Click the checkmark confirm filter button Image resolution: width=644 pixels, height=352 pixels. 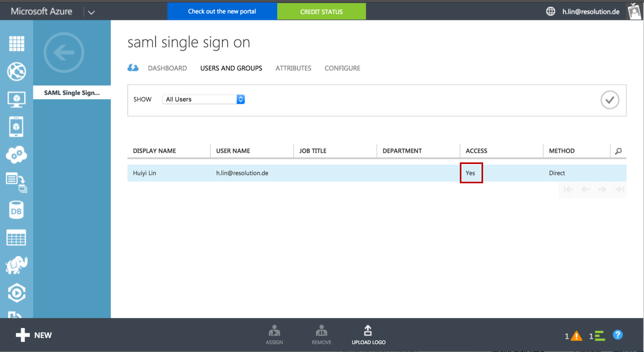[x=610, y=100]
